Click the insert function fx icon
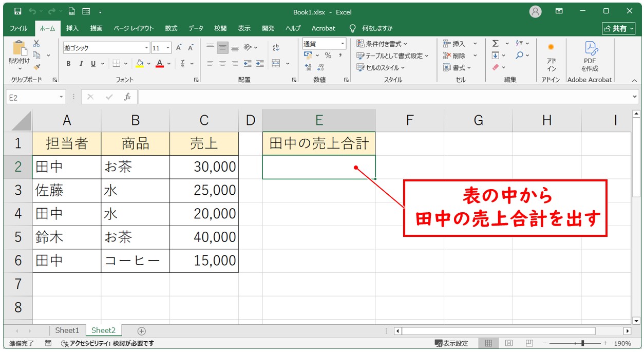Screen dimensions: 644x352 coord(127,97)
